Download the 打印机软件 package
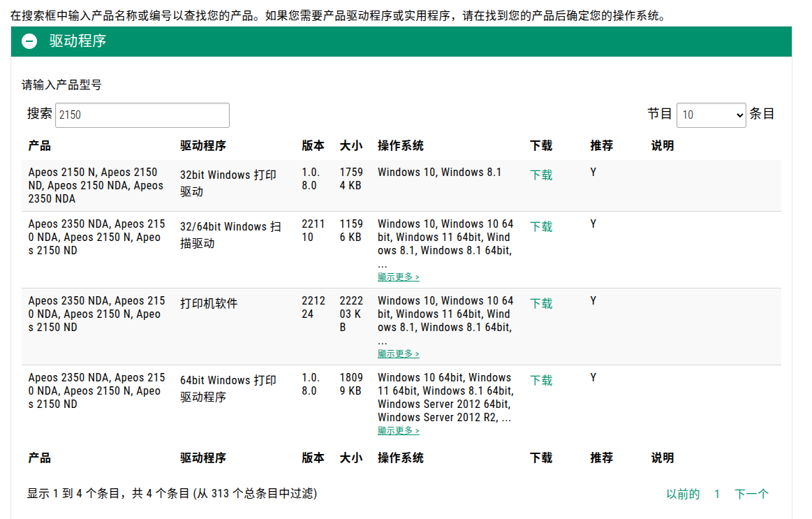 click(541, 304)
